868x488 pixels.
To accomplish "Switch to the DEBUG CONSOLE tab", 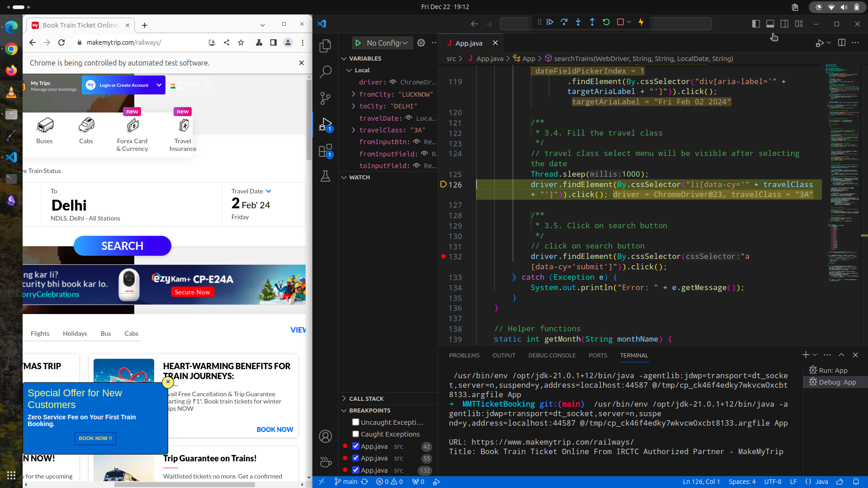I will tap(552, 355).
